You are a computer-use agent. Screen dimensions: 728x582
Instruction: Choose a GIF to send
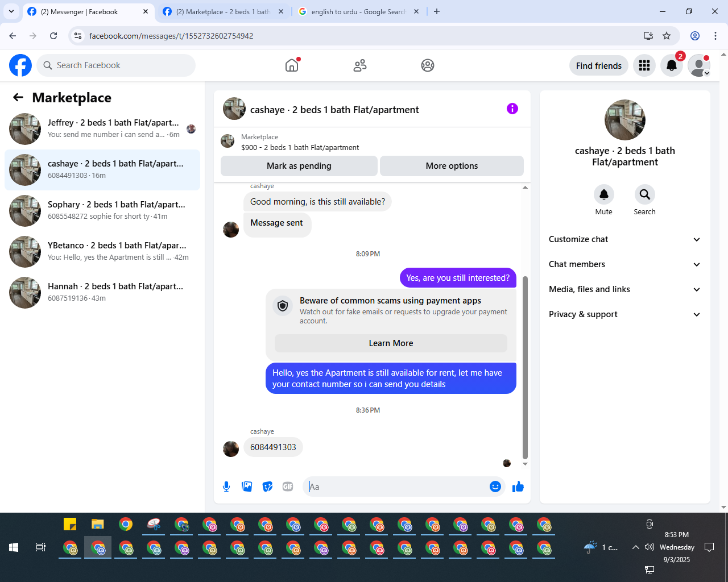click(288, 487)
